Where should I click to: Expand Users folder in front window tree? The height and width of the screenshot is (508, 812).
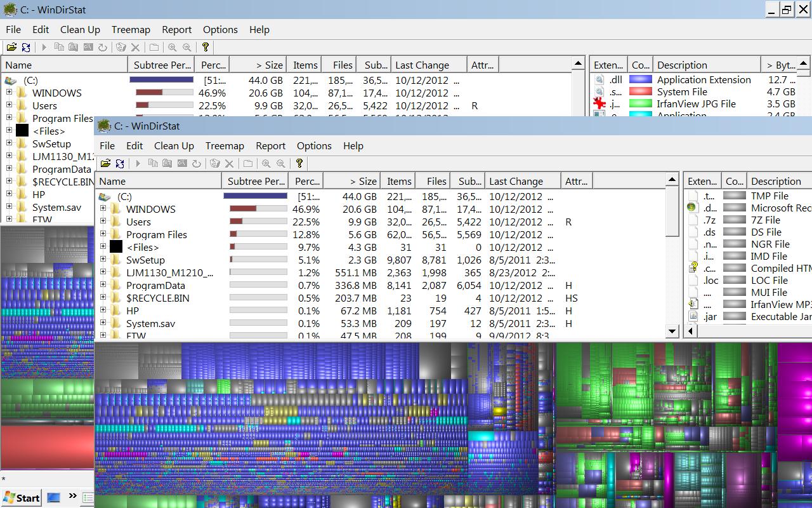click(103, 221)
